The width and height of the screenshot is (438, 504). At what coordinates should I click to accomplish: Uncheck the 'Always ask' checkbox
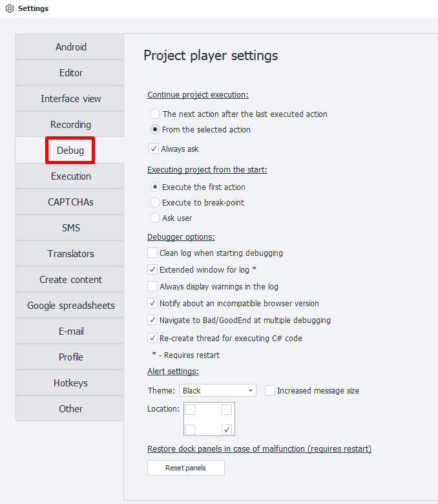tap(154, 149)
